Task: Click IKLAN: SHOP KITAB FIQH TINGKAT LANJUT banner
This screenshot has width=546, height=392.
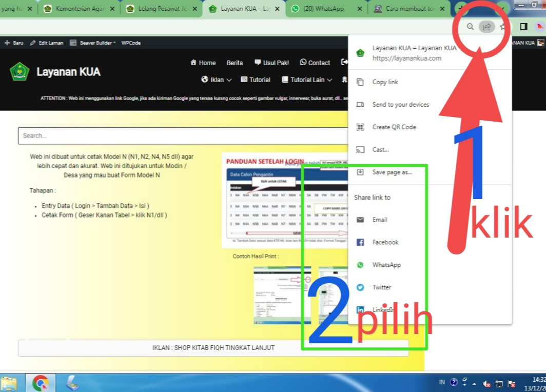Action: (213, 348)
